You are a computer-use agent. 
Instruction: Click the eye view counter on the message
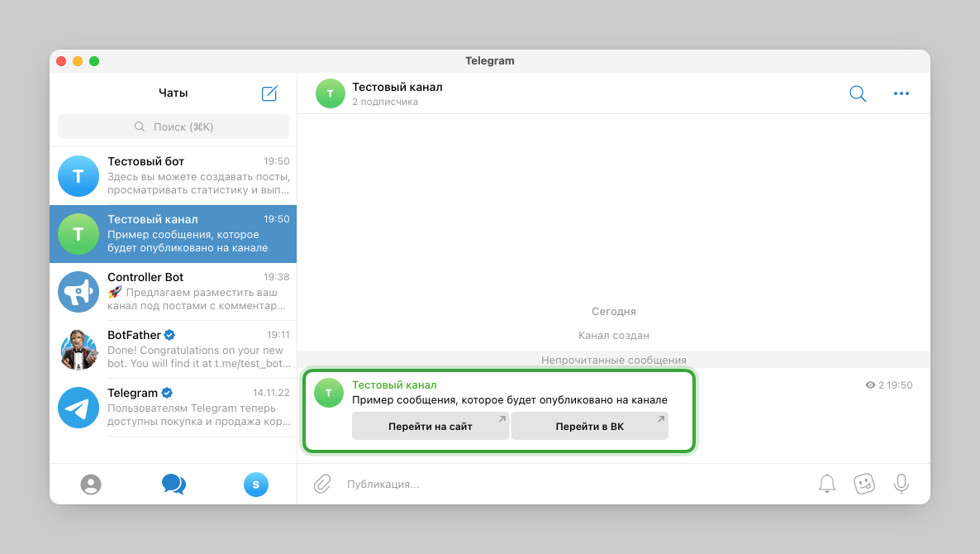click(869, 384)
